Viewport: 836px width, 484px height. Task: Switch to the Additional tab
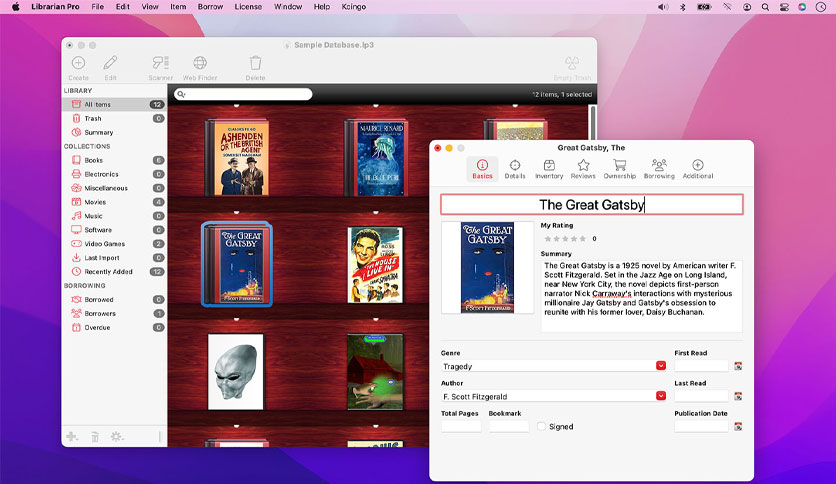698,168
